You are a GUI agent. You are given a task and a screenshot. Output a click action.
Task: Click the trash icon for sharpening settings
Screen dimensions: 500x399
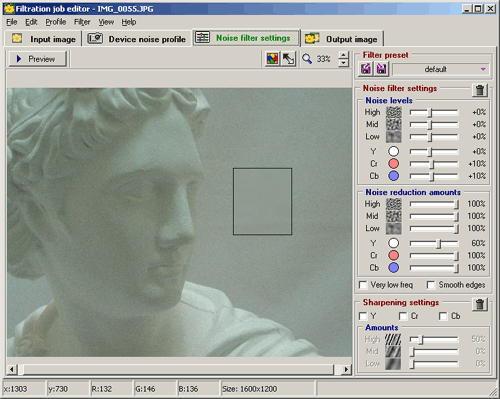click(x=480, y=304)
